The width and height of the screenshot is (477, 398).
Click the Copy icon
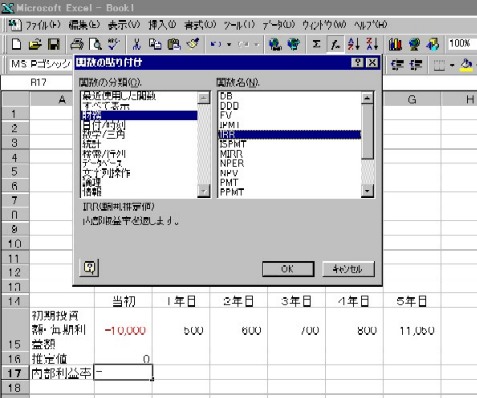click(x=155, y=44)
